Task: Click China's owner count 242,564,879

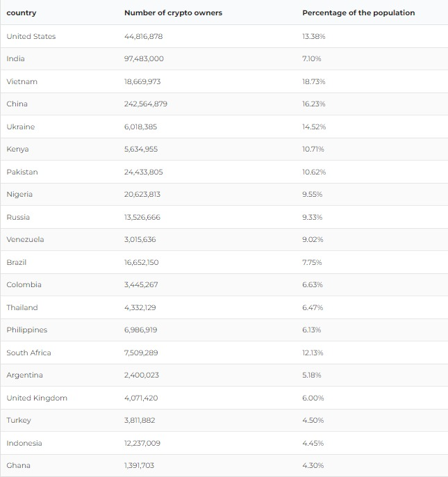Action: (x=146, y=104)
